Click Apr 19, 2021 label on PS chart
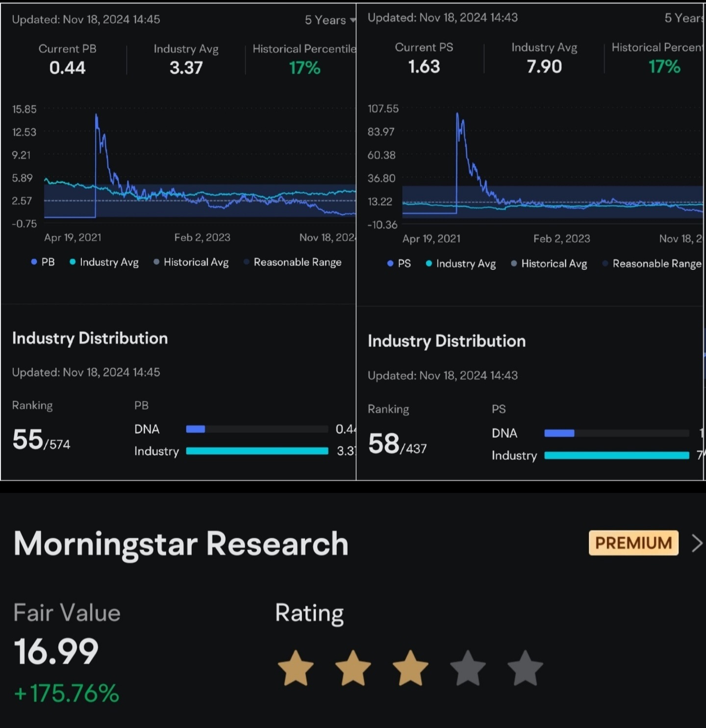Screen dimensions: 706x728 pos(431,239)
